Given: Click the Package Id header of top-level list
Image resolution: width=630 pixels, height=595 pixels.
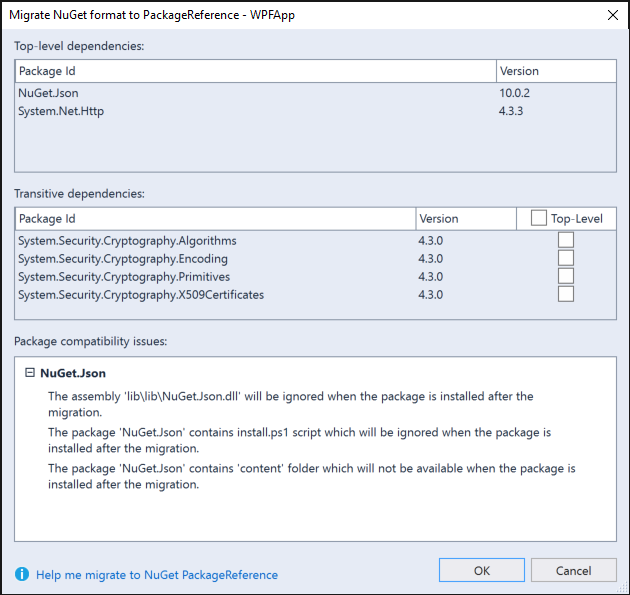Looking at the screenshot, I should pos(256,71).
